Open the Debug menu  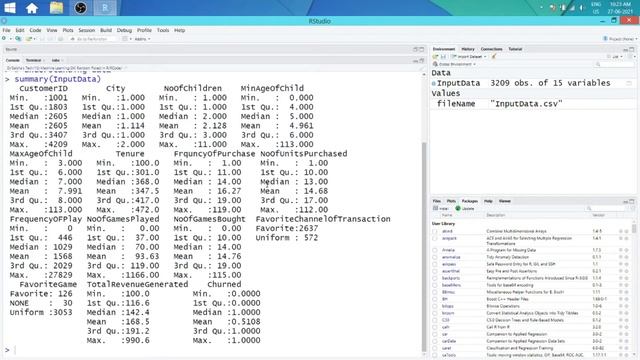tap(124, 30)
